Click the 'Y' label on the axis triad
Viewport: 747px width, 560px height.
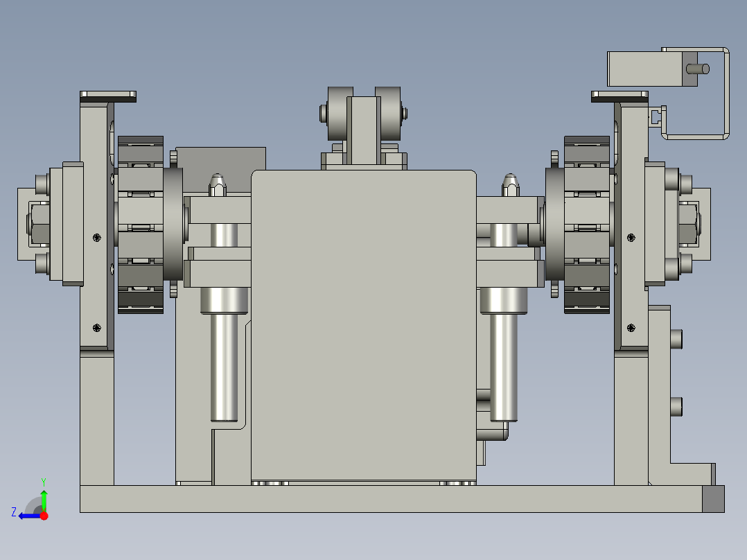[44, 482]
